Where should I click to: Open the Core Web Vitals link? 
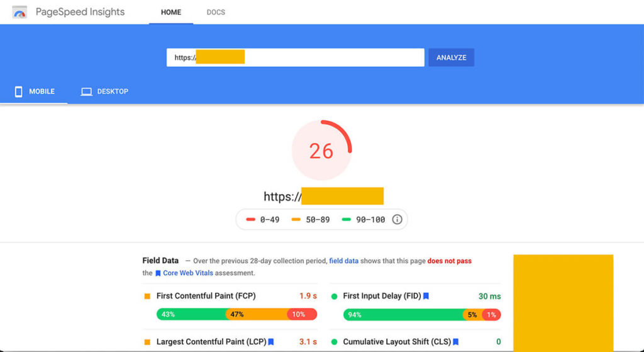pos(187,273)
